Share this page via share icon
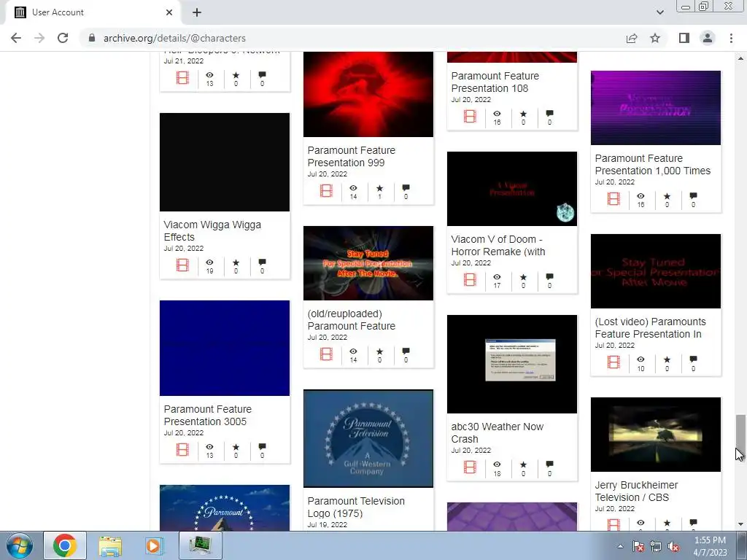Viewport: 747px width, 560px height. click(632, 38)
